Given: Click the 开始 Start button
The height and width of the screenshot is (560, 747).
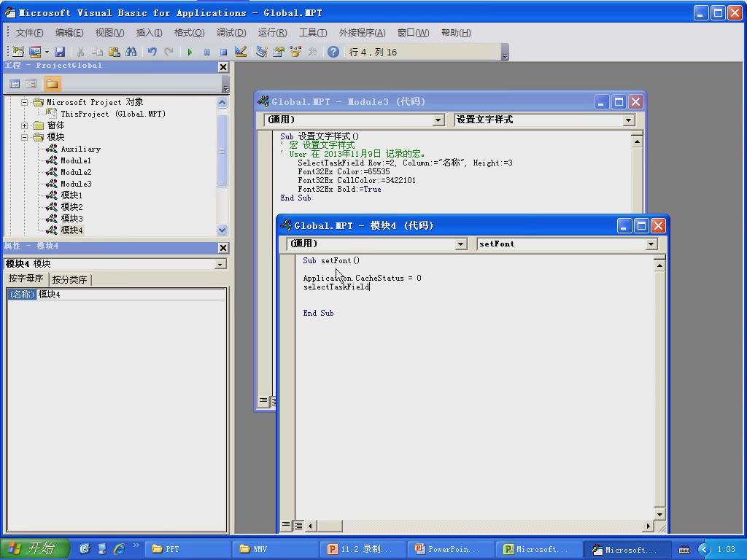Looking at the screenshot, I should click(x=35, y=548).
